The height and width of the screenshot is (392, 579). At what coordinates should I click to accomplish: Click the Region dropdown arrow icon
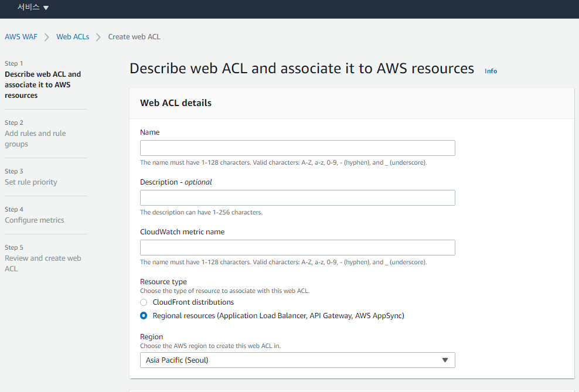(x=445, y=360)
